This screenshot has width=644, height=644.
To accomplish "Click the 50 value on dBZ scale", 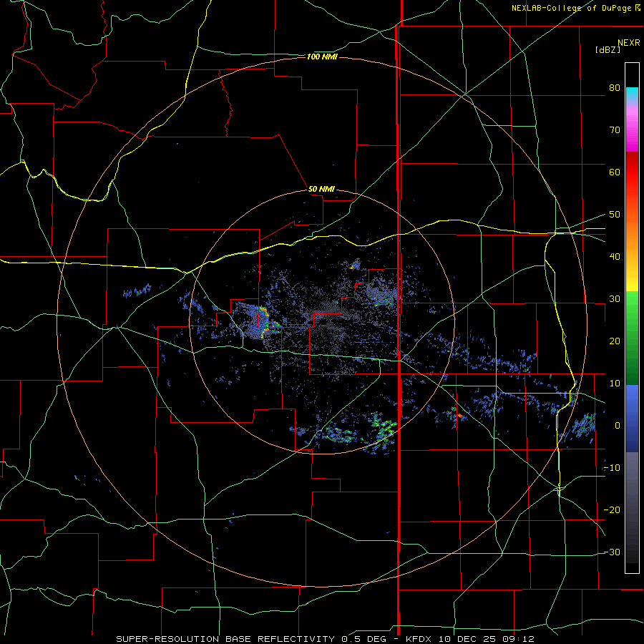I will click(615, 215).
